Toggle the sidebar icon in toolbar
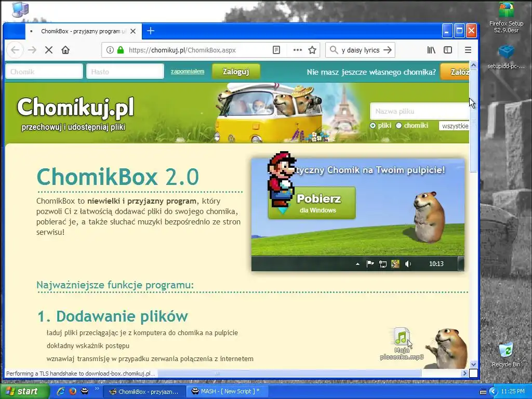The image size is (532, 399). click(448, 50)
